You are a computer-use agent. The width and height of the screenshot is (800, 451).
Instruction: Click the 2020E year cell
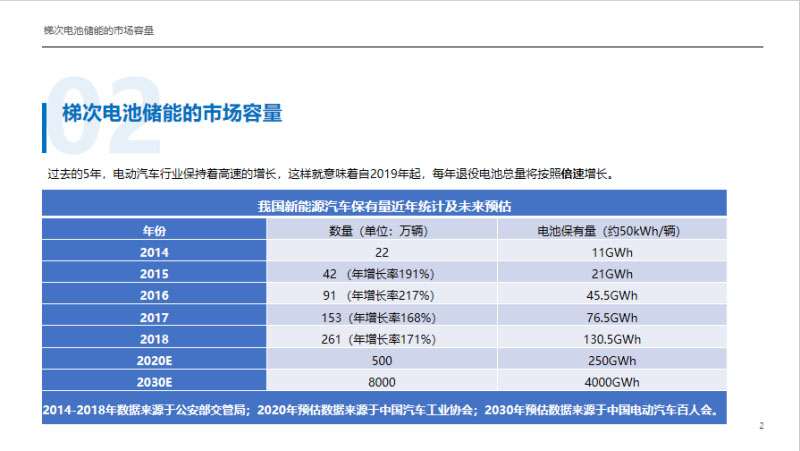154,360
